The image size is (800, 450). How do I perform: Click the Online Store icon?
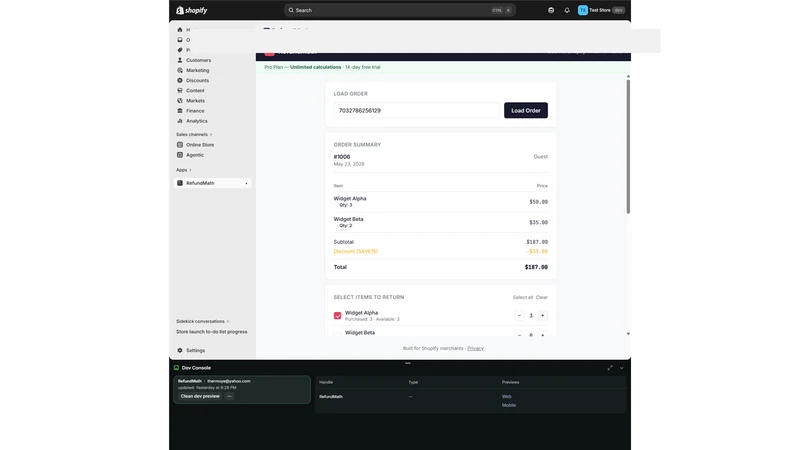point(180,145)
